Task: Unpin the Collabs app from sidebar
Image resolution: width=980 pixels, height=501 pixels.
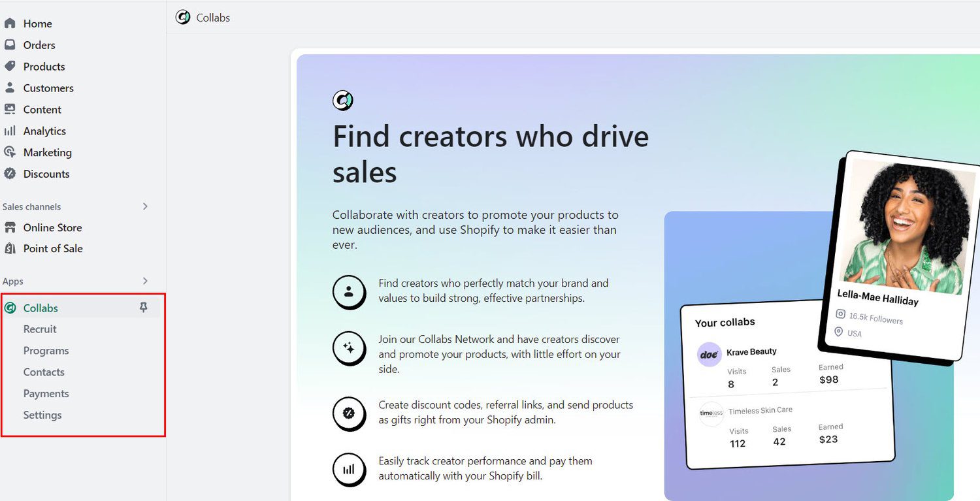Action: pos(144,308)
